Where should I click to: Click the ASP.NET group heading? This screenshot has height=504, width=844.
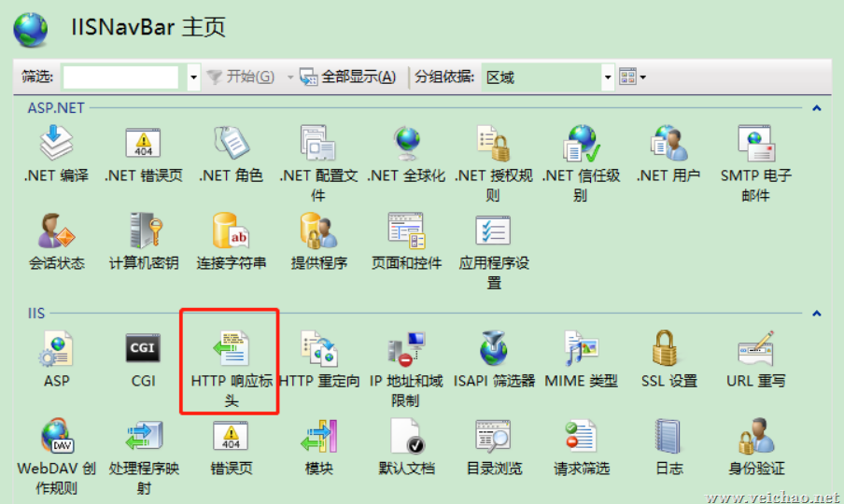[x=56, y=108]
